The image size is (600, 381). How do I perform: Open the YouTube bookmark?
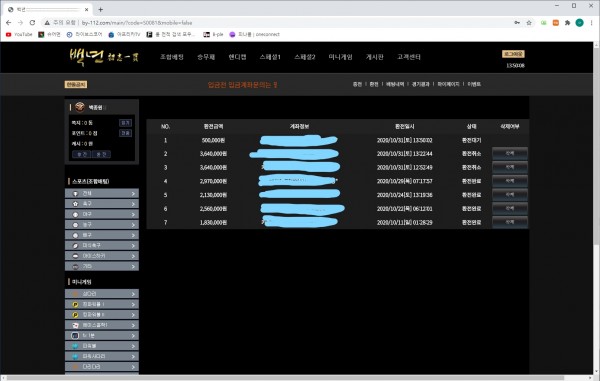[19, 34]
